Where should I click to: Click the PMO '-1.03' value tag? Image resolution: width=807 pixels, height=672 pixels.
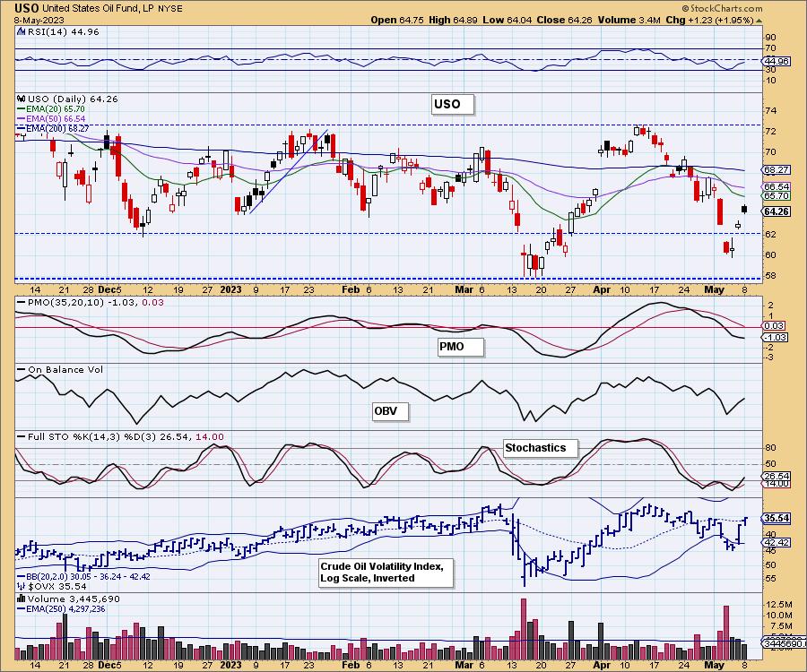click(774, 337)
